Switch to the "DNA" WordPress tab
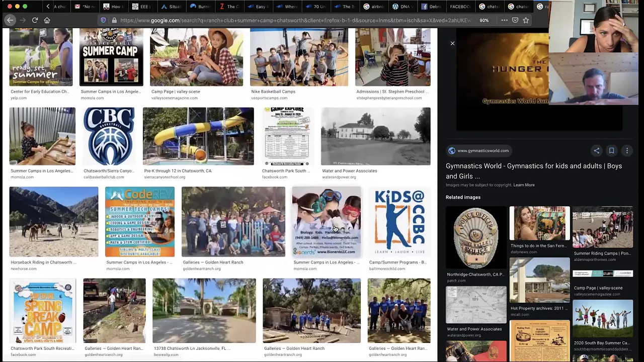This screenshot has height=362, width=644. (x=403, y=7)
